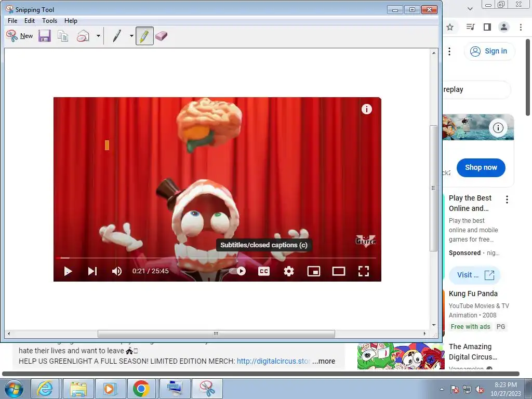
Task: Click the muted volume tray icon
Action: tap(480, 389)
